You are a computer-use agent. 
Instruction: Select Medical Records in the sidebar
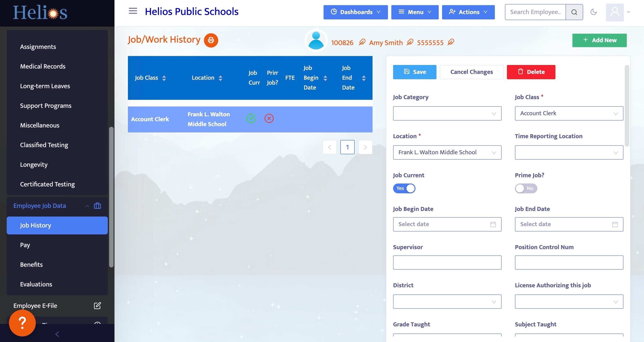point(42,66)
